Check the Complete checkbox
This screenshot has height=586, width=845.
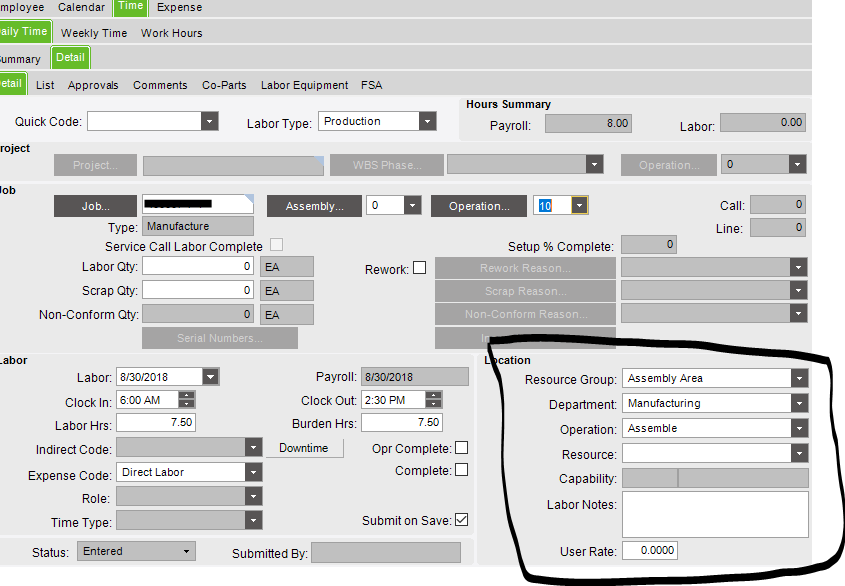click(461, 470)
